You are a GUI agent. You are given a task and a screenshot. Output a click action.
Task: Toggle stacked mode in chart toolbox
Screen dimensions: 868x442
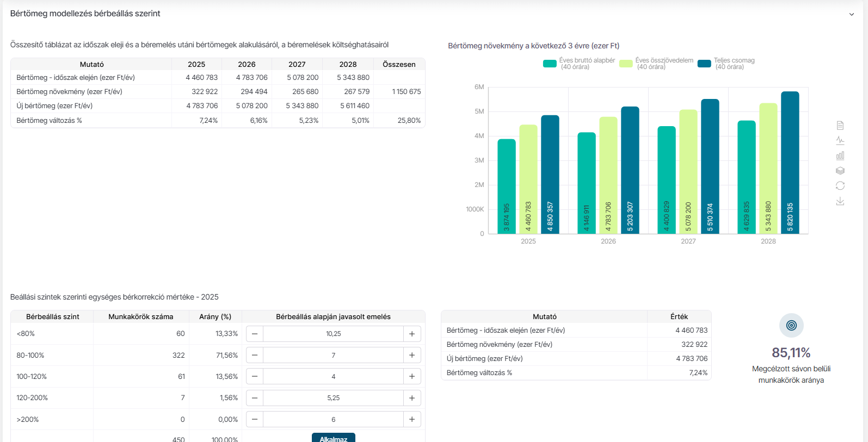coord(840,171)
